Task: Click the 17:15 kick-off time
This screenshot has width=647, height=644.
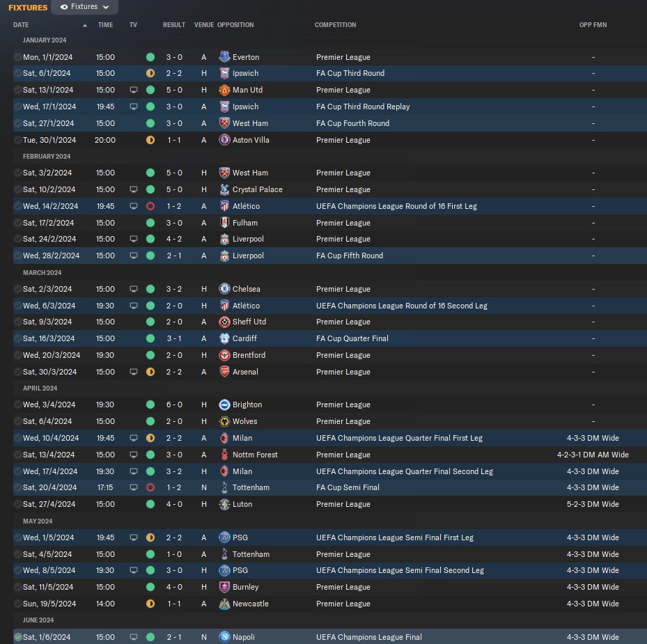Action: pyautogui.click(x=105, y=487)
